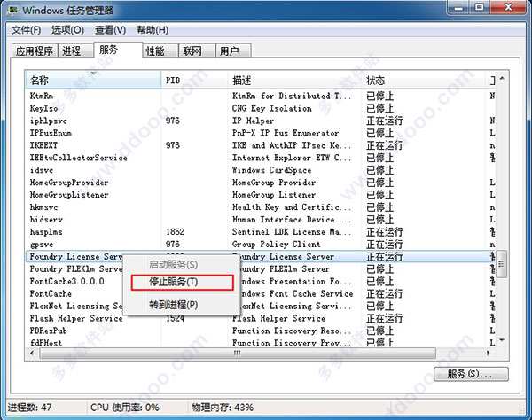Click the vertical scrollbar thumb
Viewport: 532px width, 420px height.
(x=502, y=264)
